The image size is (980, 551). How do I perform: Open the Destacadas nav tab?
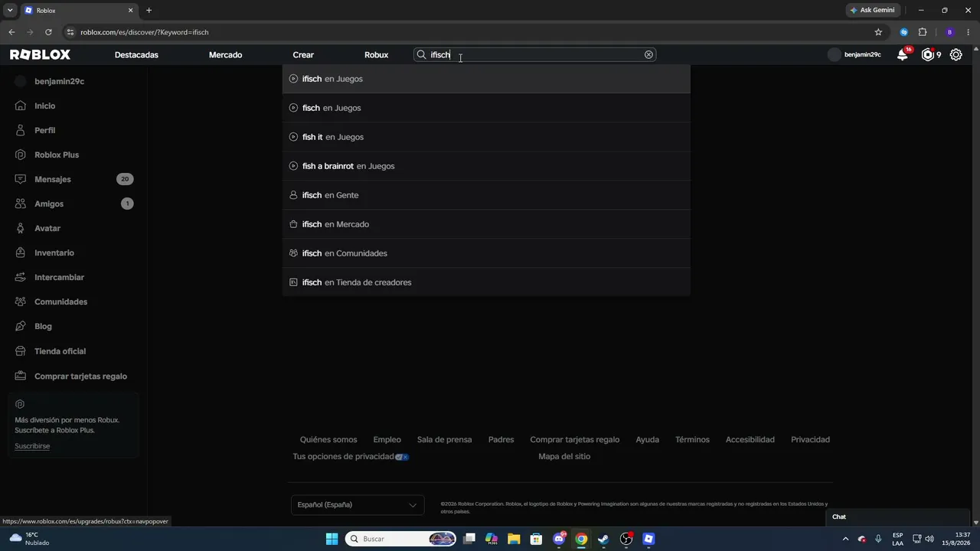136,55
